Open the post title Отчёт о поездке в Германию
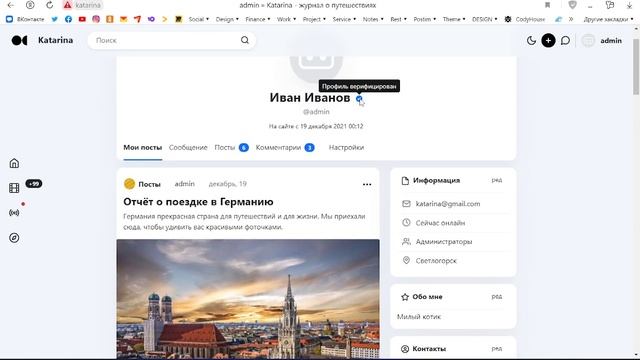Viewport: 640px width, 360px height. pyautogui.click(x=198, y=202)
